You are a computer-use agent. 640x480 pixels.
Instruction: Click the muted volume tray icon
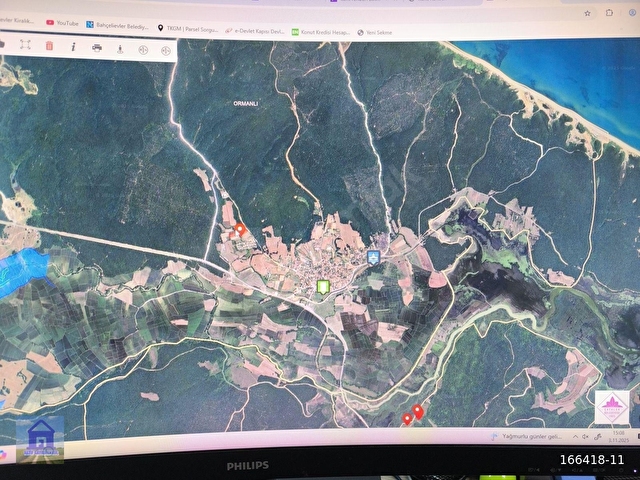[585, 437]
